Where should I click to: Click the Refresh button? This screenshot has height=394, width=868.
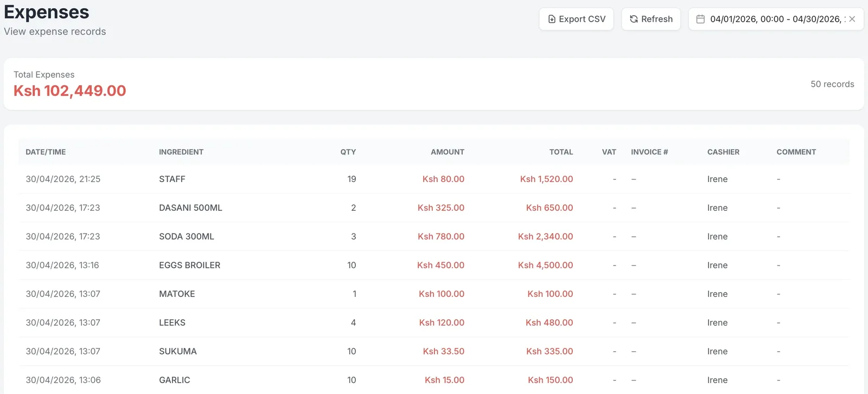651,19
